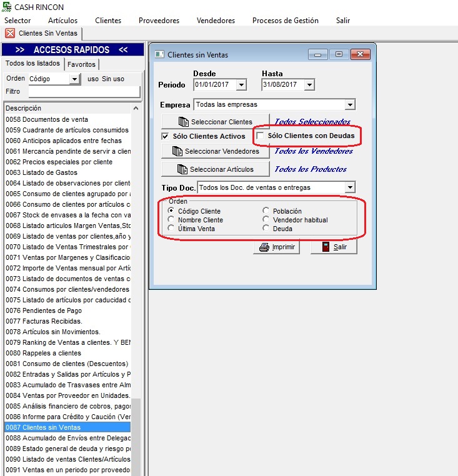
Task: Select 0080 Rappeles a clientes
Action: pyautogui.click(x=67, y=353)
